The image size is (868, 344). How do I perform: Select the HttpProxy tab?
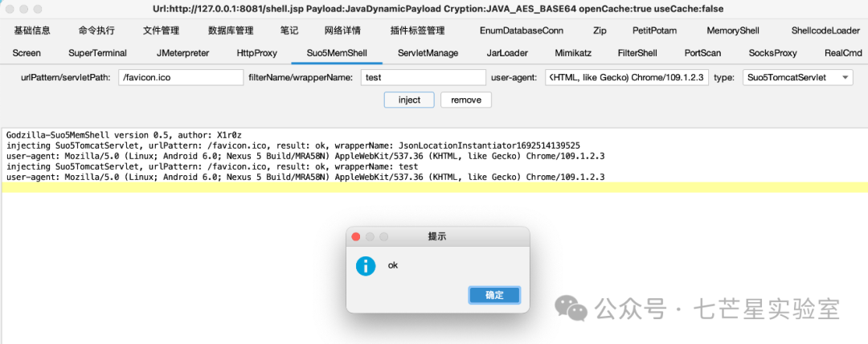[257, 53]
